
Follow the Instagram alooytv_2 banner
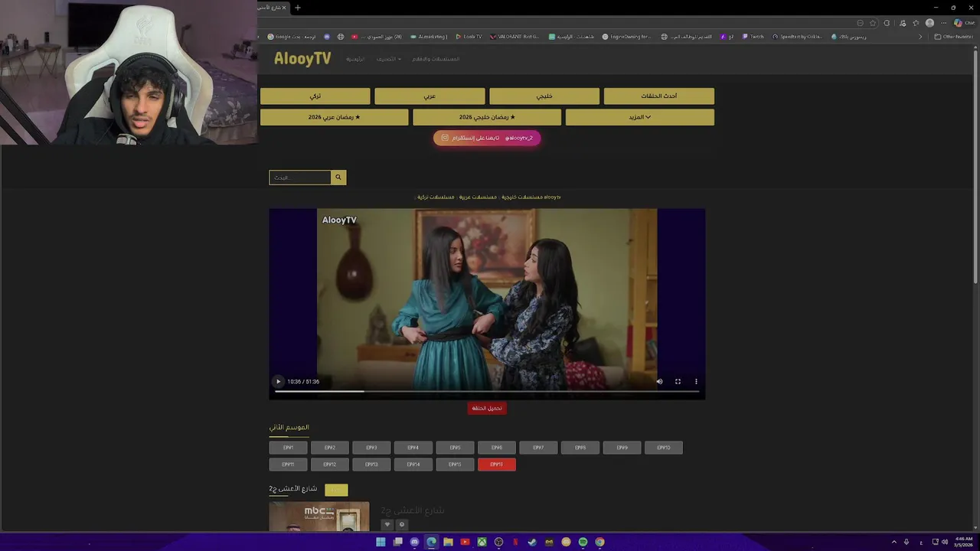(487, 138)
